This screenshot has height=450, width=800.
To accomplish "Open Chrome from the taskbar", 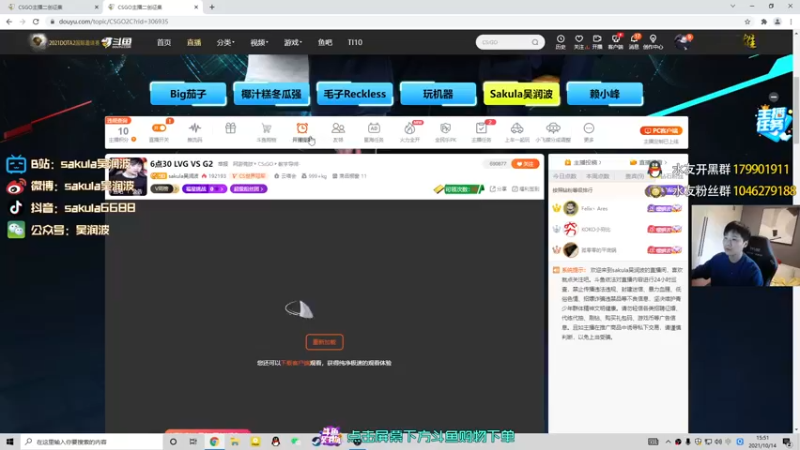I will [x=214, y=441].
